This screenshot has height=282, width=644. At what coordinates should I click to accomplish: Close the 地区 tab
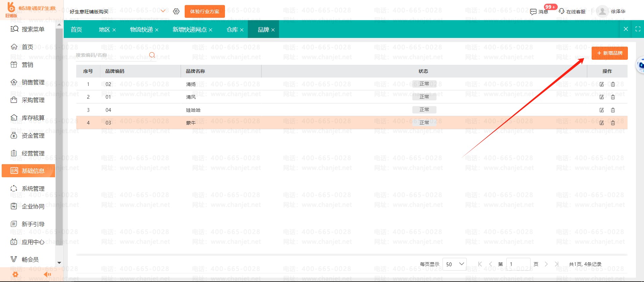114,30
